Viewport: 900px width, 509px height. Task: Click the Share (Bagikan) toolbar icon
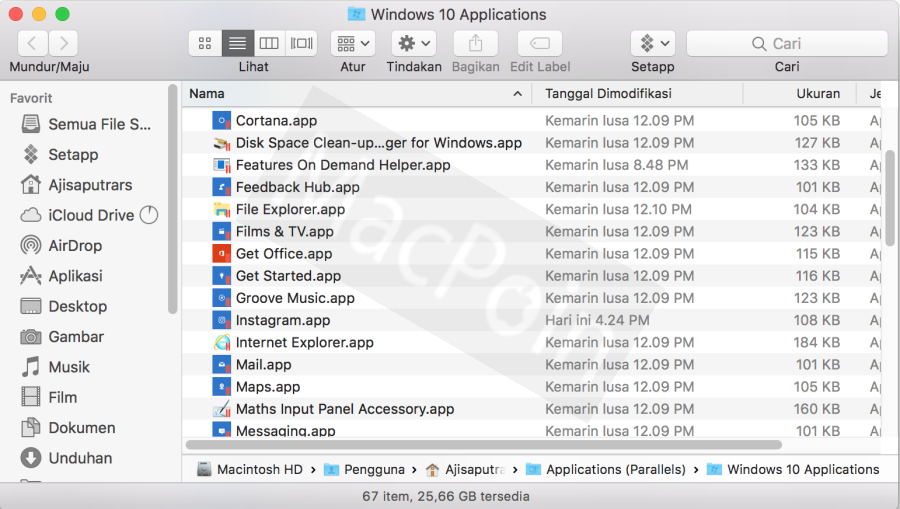pos(475,43)
